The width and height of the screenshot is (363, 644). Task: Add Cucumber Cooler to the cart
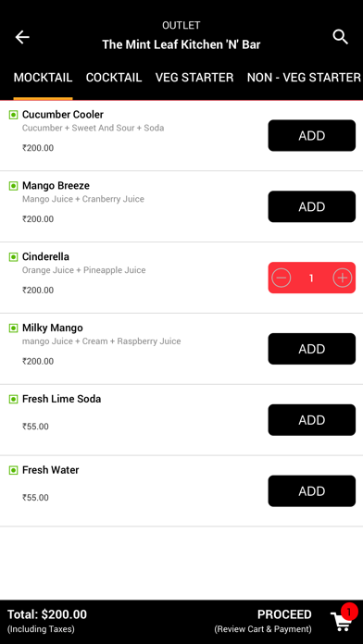312,135
